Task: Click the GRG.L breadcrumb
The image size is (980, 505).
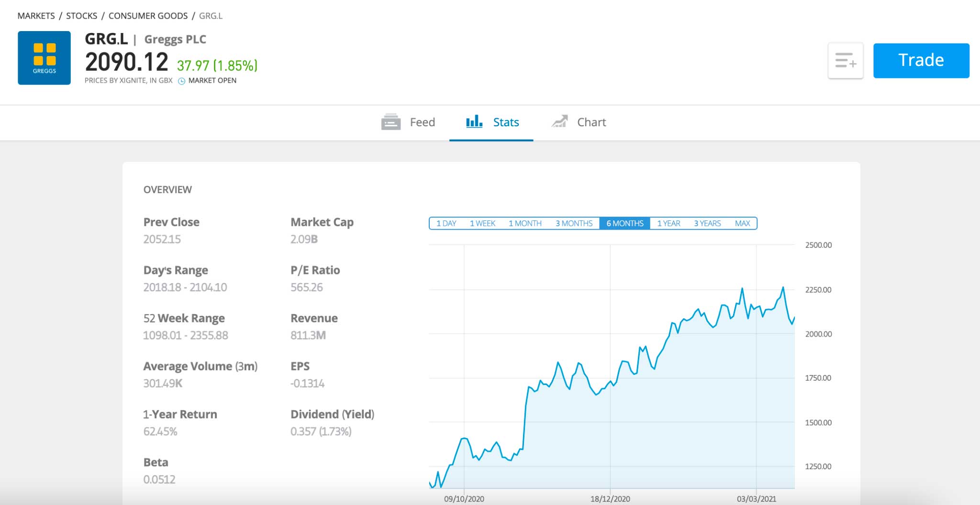Action: coord(211,16)
